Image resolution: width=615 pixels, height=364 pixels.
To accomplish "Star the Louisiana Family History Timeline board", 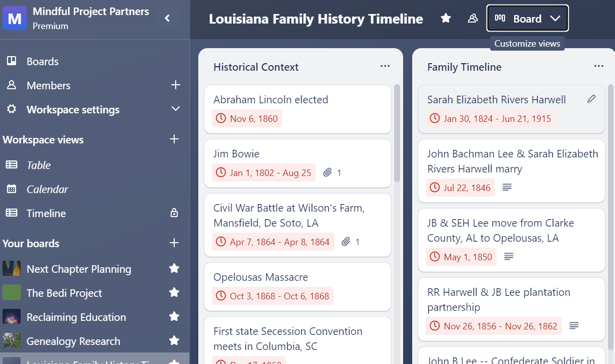I will (445, 19).
